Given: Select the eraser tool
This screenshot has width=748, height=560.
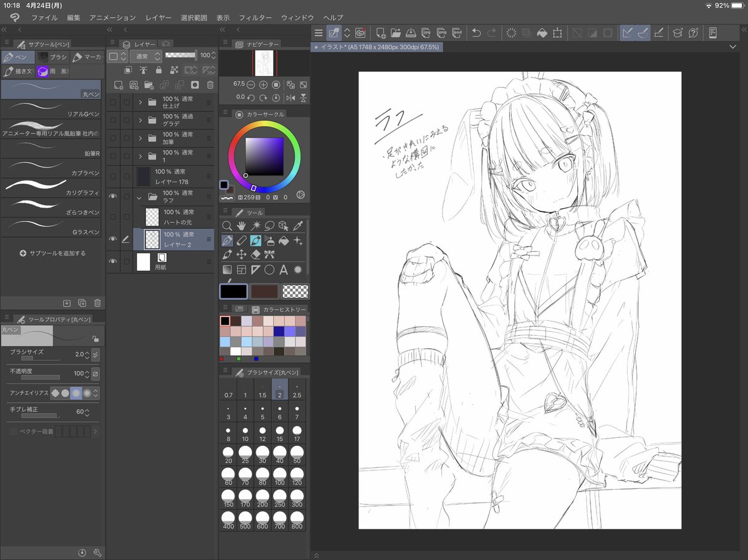Looking at the screenshot, I should [256, 254].
